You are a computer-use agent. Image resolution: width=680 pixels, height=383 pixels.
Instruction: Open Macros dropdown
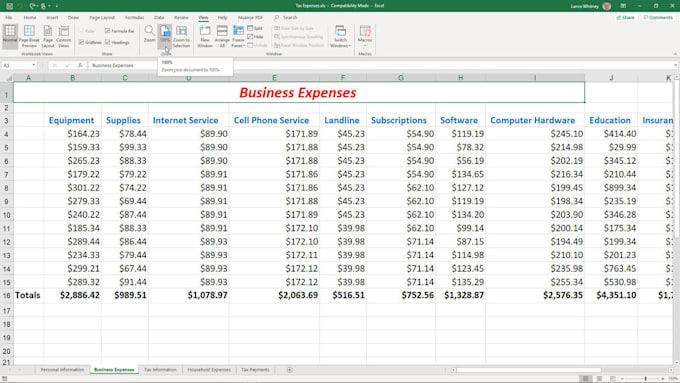[x=365, y=36]
